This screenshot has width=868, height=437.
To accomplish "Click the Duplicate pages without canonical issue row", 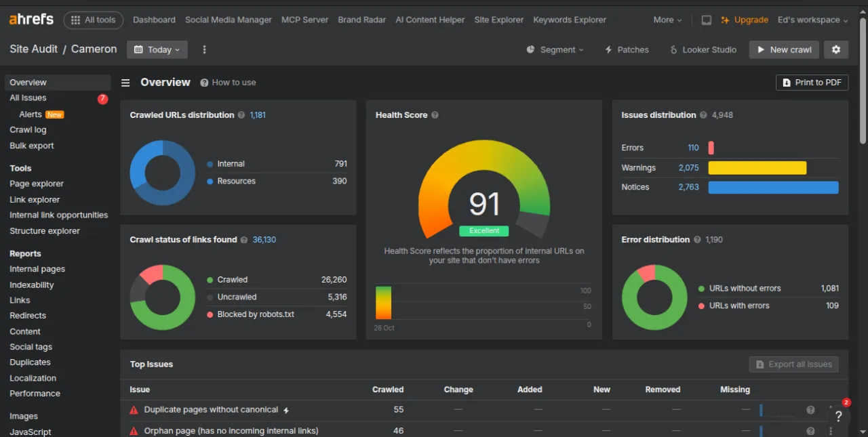I will pos(211,410).
